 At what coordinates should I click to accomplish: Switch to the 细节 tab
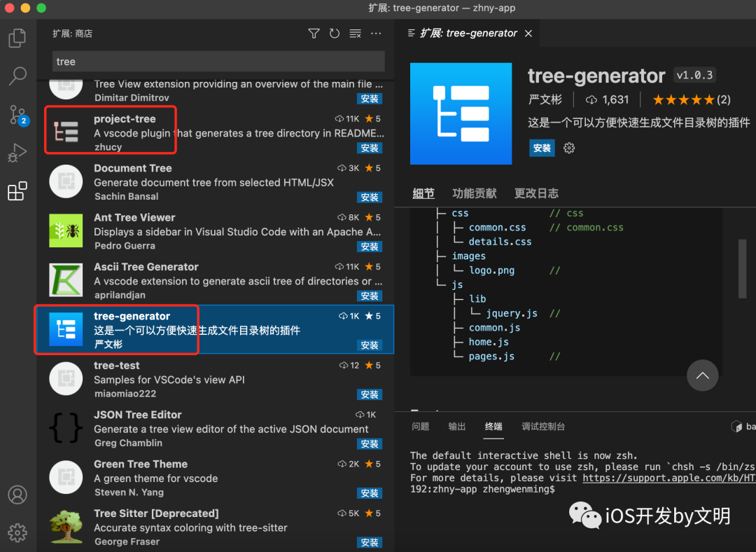pos(423,193)
